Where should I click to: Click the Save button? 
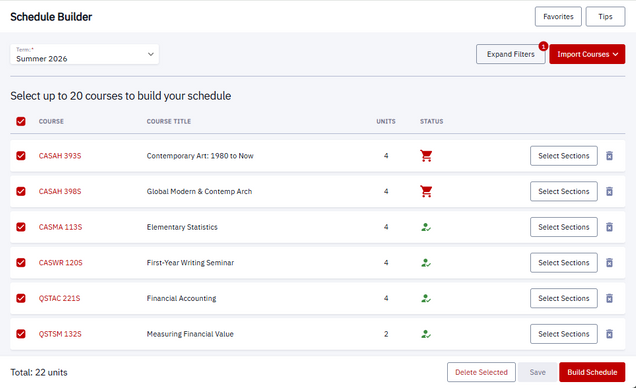tap(537, 372)
